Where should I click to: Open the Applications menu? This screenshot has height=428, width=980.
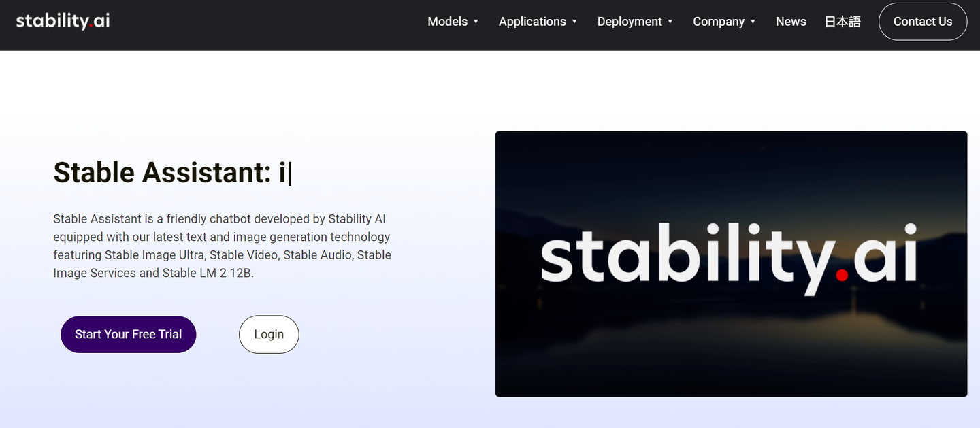click(x=532, y=22)
